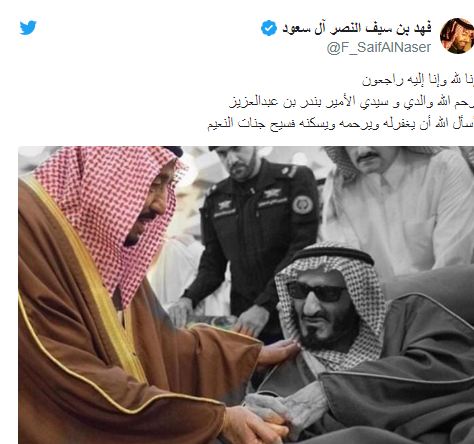Open the tweet author's profile avatar
The image size is (474, 444).
(457, 36)
